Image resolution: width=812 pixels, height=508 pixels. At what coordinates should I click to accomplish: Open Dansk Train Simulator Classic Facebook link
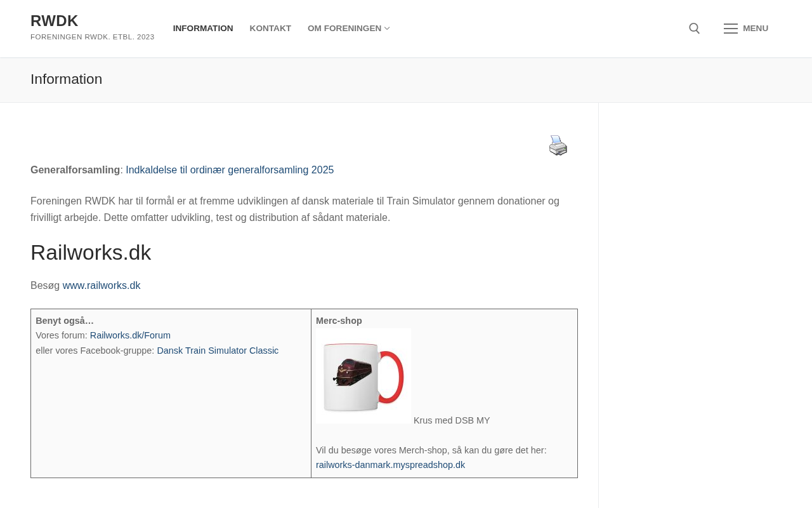(x=218, y=351)
